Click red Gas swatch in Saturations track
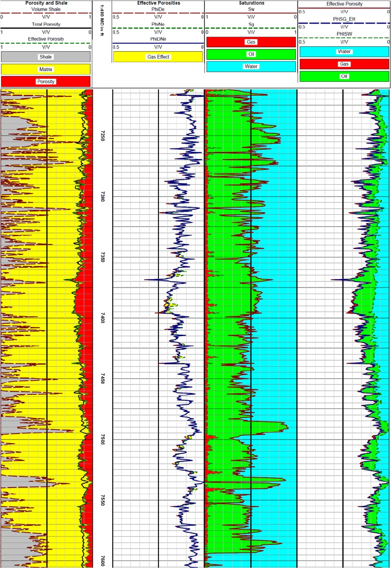Image resolution: width=392 pixels, height=568 pixels. (251, 42)
